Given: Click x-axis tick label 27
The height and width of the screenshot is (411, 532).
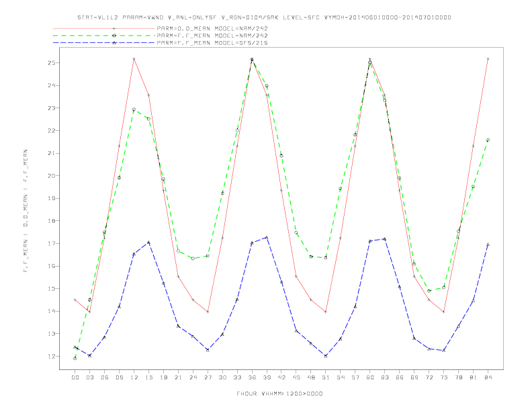Looking at the screenshot, I should pos(208,377).
